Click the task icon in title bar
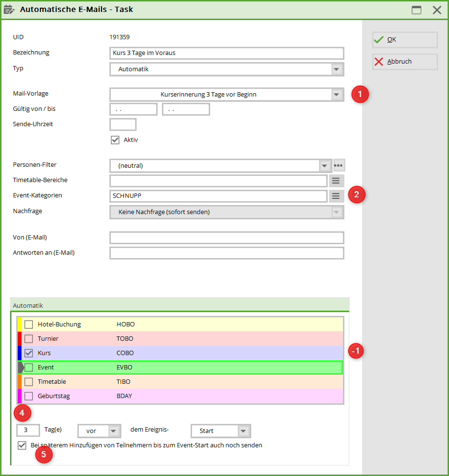Screen dimensions: 449x476 (x=9, y=10)
